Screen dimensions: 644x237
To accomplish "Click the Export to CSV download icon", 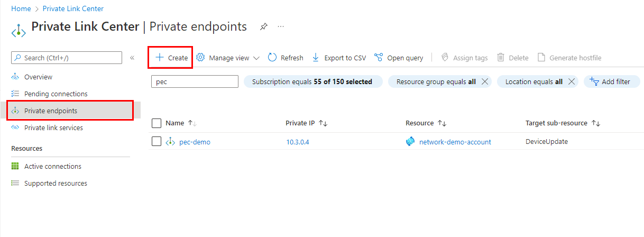I will click(316, 58).
